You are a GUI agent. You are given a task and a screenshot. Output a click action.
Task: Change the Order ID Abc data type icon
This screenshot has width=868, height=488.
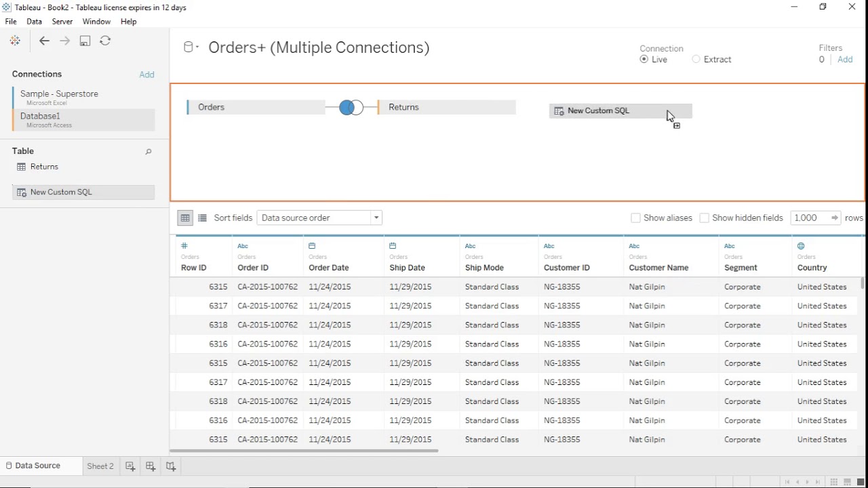[243, 246]
